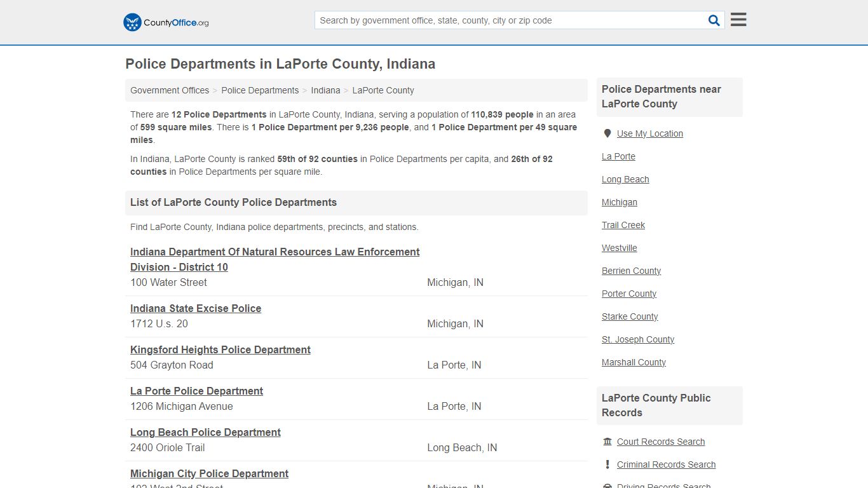
Task: Open La Porte Police Department listing
Action: click(196, 391)
